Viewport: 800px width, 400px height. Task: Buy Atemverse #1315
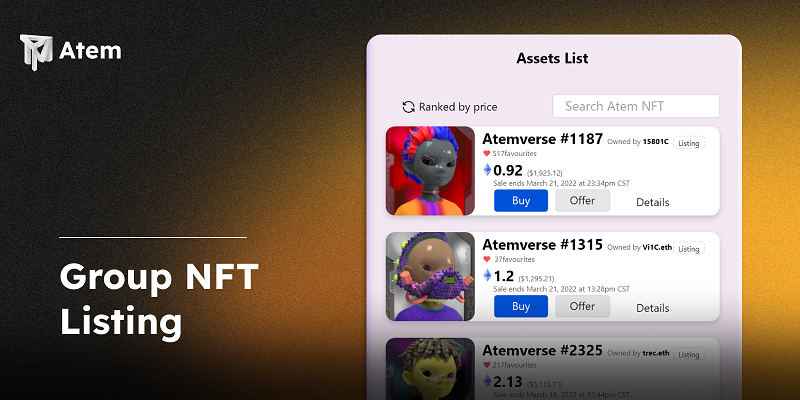(x=521, y=306)
